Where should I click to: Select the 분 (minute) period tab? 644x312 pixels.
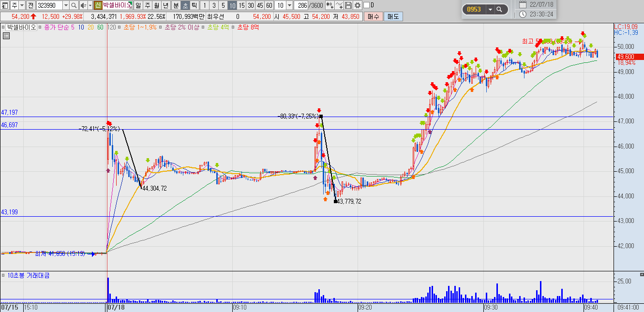[x=176, y=5]
